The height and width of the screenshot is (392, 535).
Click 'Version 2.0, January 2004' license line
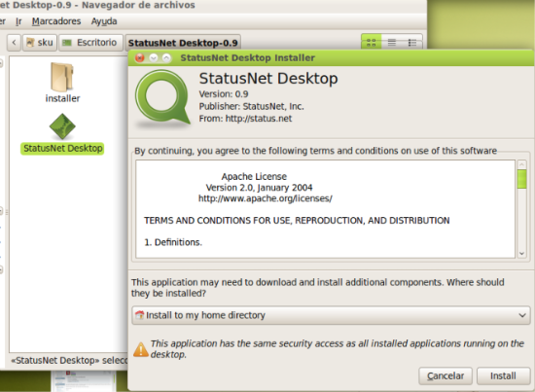[x=259, y=188]
